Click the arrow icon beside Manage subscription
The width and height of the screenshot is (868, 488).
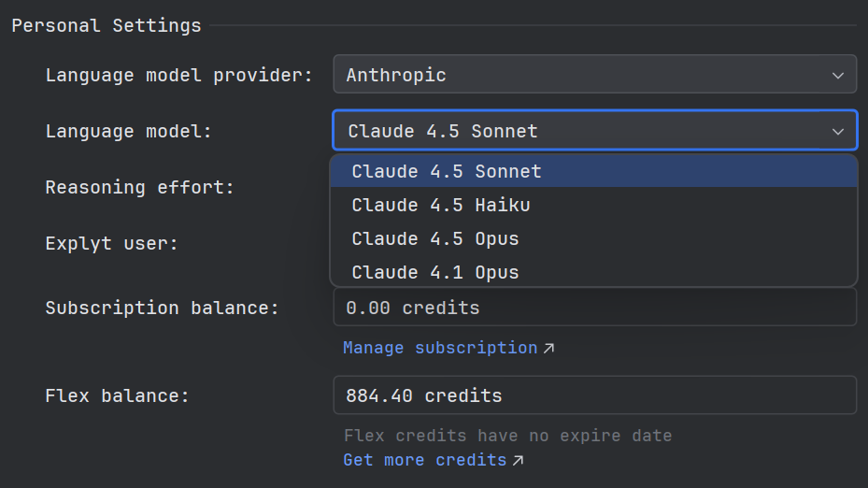click(549, 349)
